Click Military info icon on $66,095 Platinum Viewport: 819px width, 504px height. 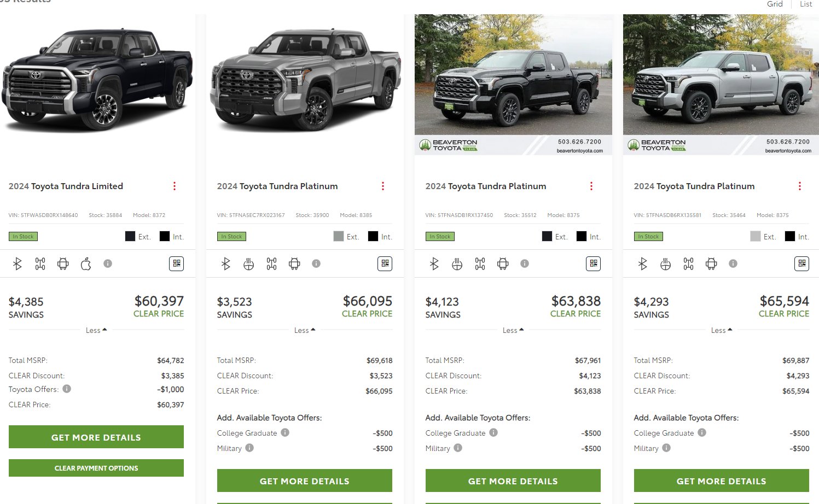(249, 448)
